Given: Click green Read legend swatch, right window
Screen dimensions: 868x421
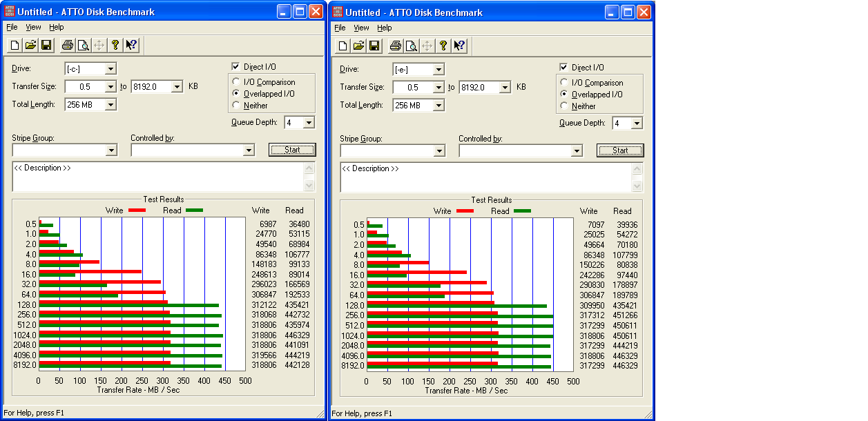Looking at the screenshot, I should [523, 210].
